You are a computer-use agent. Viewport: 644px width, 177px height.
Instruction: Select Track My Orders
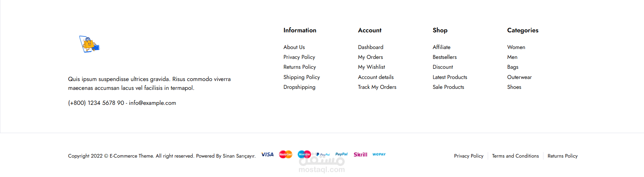click(x=377, y=87)
